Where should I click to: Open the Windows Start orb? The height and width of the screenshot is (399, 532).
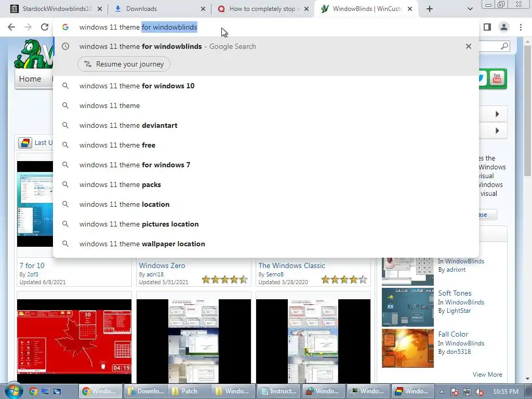coord(14,391)
